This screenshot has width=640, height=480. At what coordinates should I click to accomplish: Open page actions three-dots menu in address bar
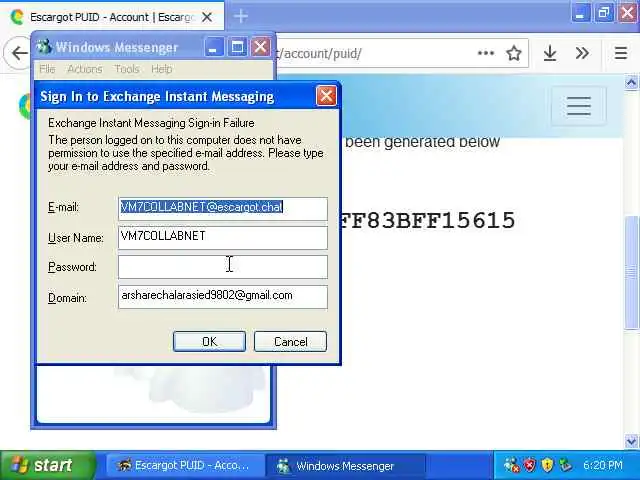[486, 53]
